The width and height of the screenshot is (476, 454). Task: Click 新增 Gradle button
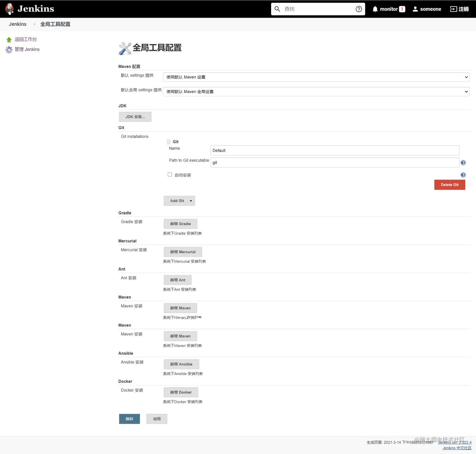pyautogui.click(x=180, y=224)
